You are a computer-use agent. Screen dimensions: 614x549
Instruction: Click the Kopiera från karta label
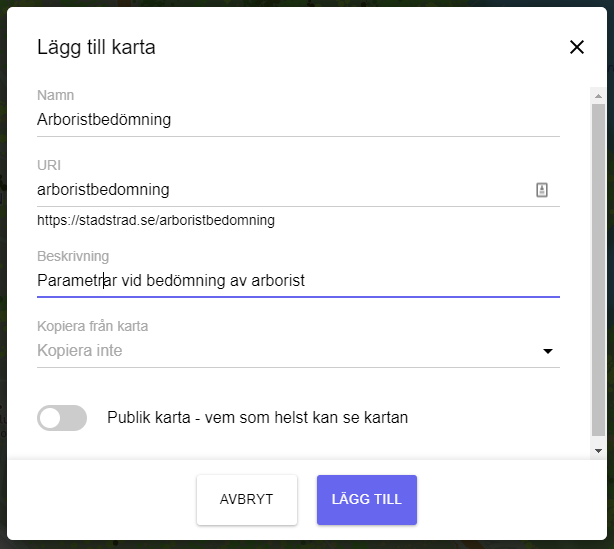point(92,326)
